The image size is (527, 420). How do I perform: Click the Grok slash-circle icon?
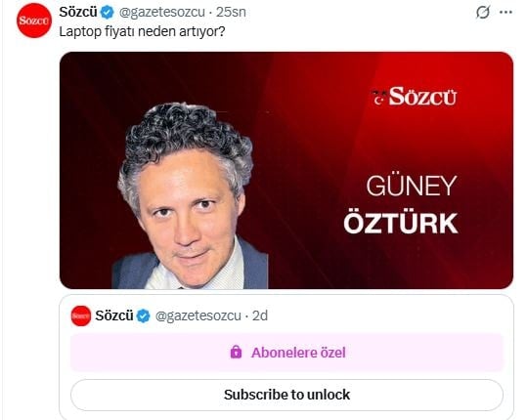click(483, 13)
